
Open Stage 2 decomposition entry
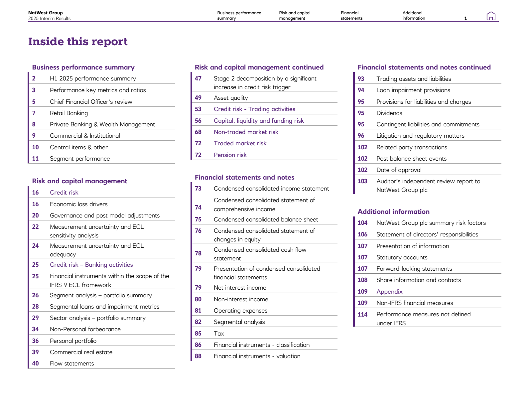(x=265, y=83)
